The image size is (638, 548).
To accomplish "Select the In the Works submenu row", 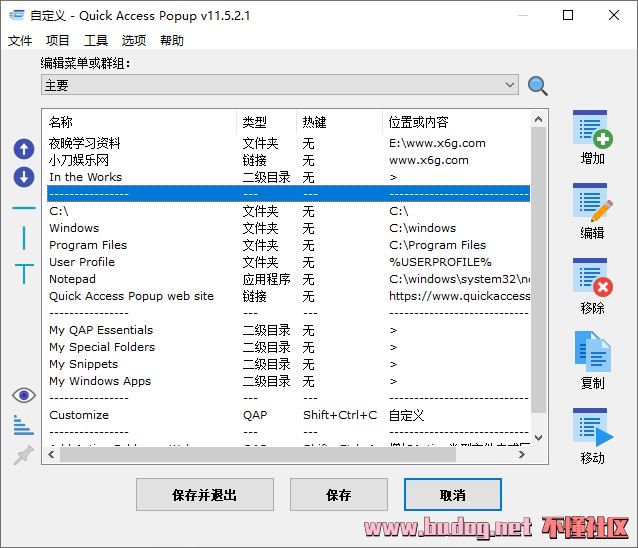I will pos(86,177).
